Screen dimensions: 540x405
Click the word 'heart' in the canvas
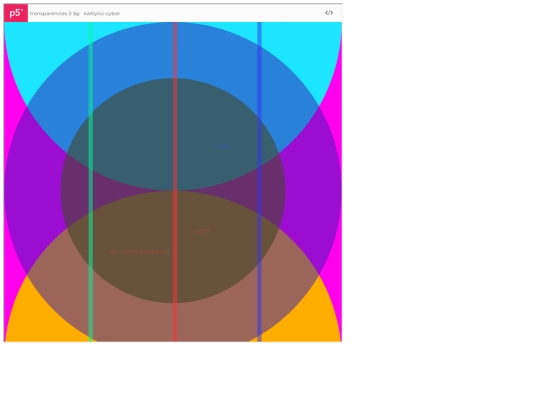[202, 231]
